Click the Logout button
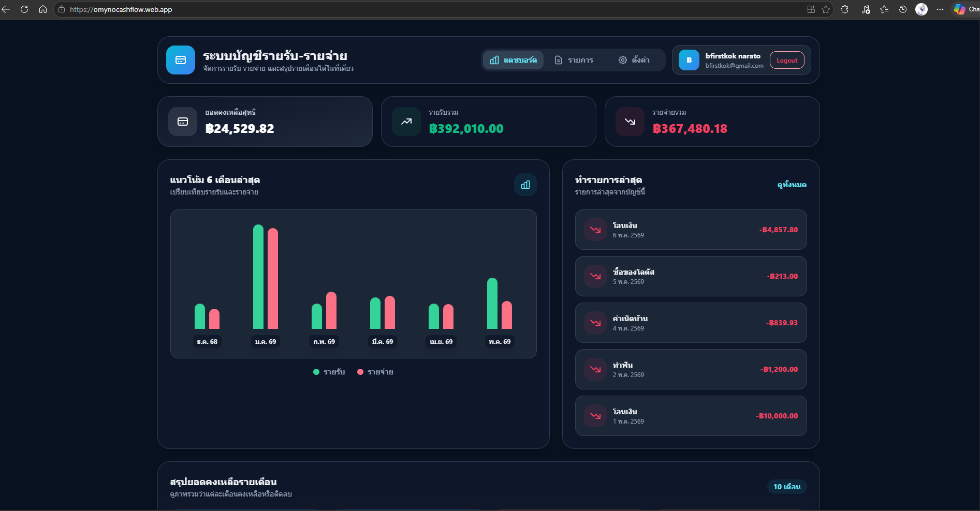Screen dimensions: 980x511 pos(787,60)
